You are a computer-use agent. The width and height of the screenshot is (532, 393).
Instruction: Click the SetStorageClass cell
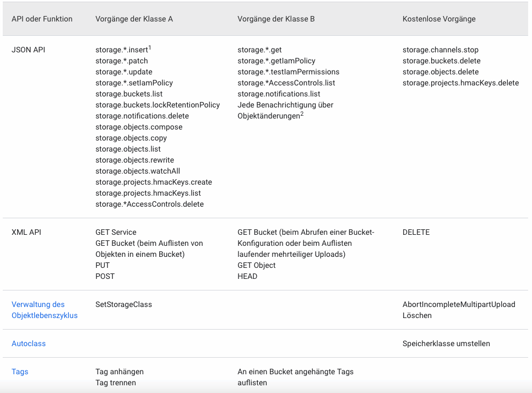[x=121, y=304]
